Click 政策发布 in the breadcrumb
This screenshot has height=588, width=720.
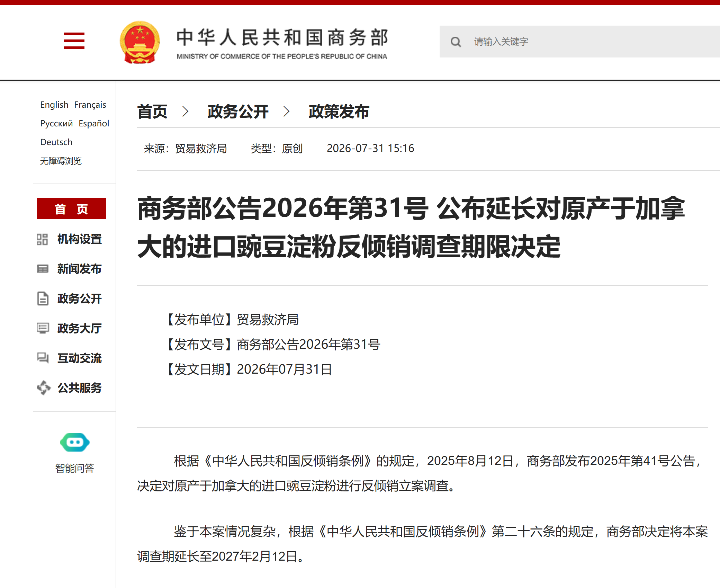tap(339, 112)
